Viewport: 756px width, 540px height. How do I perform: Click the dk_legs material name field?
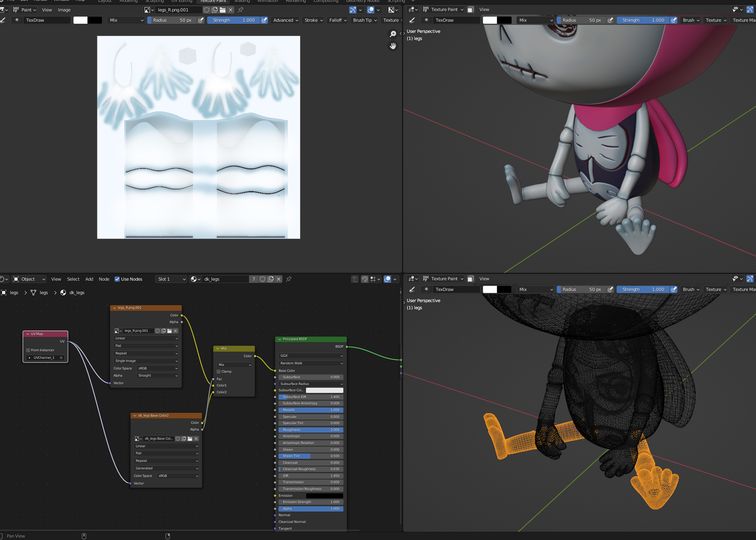click(225, 279)
